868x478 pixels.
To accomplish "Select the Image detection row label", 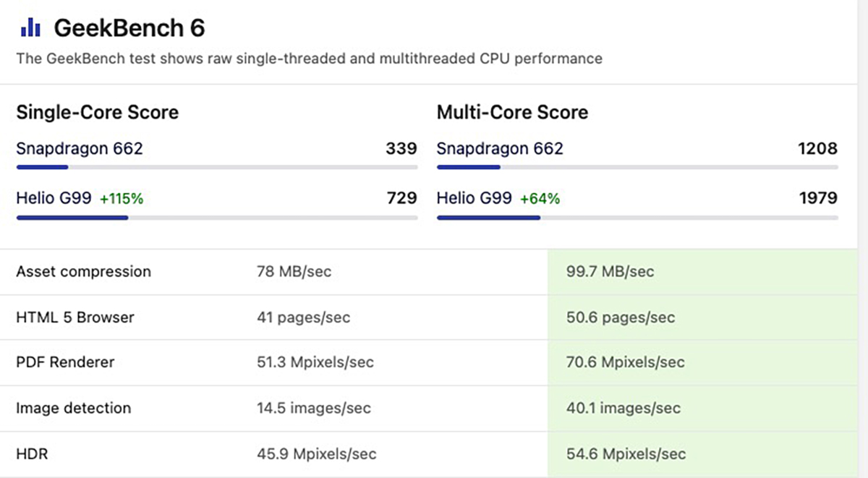I will click(74, 408).
